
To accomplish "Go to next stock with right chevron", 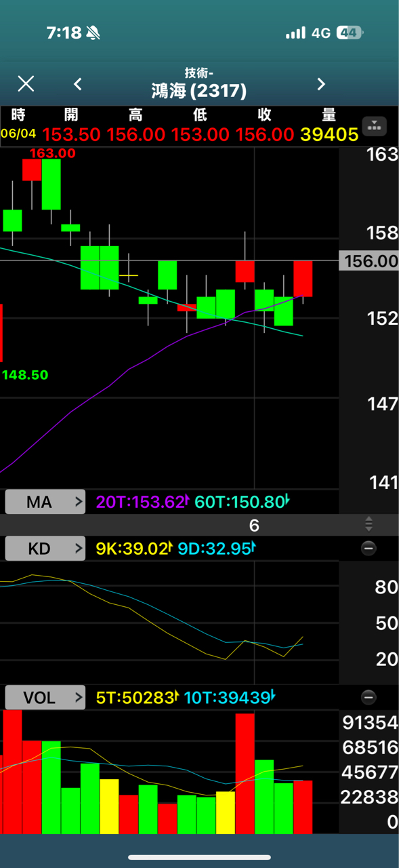I will tap(321, 83).
